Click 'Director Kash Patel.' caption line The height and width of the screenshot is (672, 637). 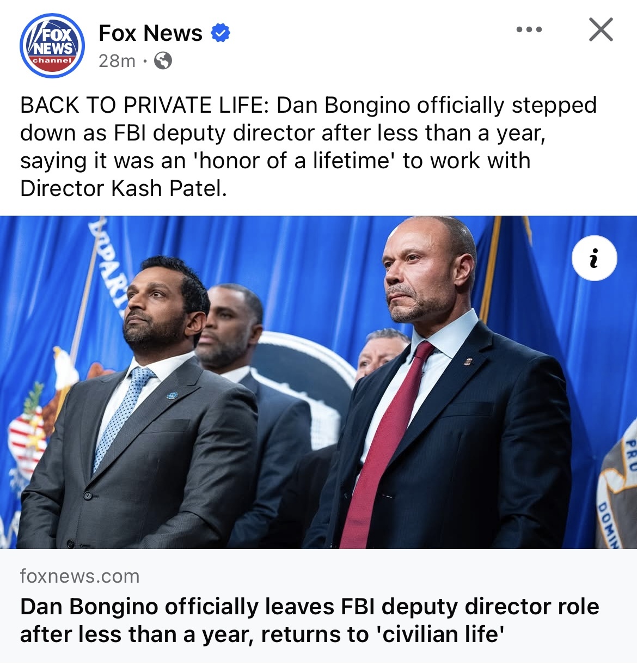(124, 188)
